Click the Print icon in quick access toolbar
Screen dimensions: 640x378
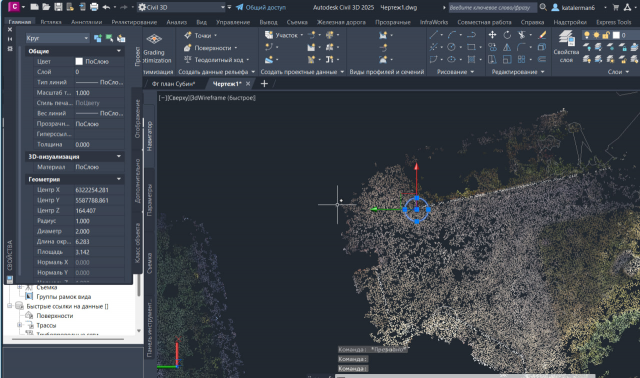(x=94, y=7)
